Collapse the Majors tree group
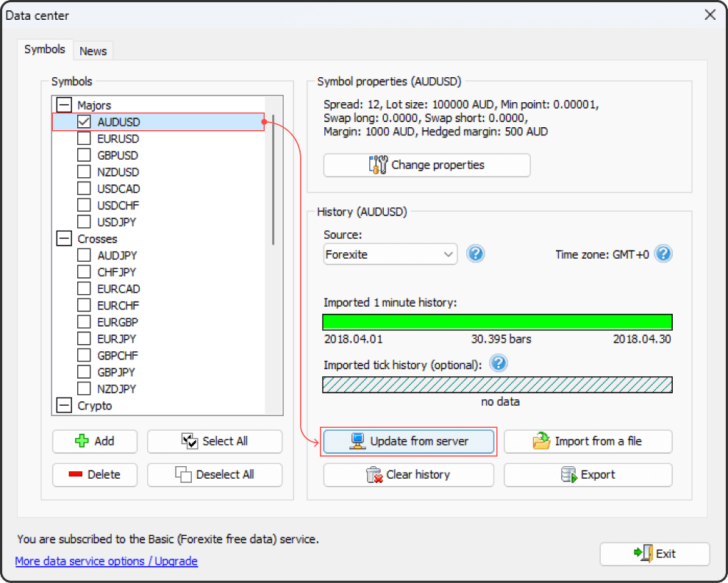 (64, 105)
